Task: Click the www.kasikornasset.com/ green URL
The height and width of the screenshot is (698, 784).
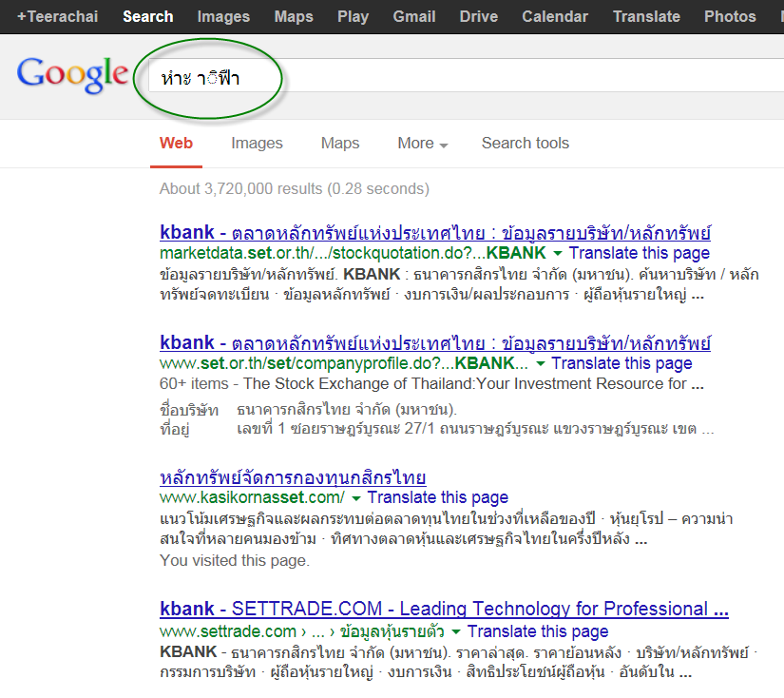Action: coord(252,498)
